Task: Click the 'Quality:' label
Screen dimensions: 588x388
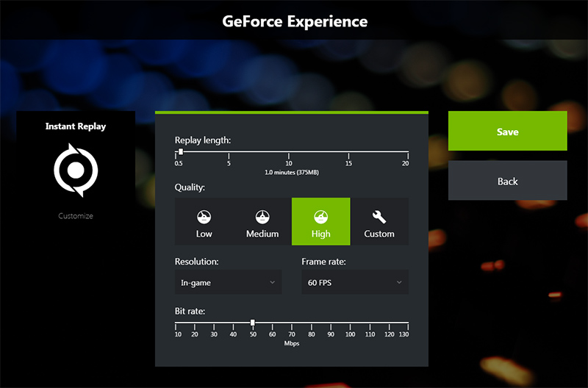Action: point(190,187)
